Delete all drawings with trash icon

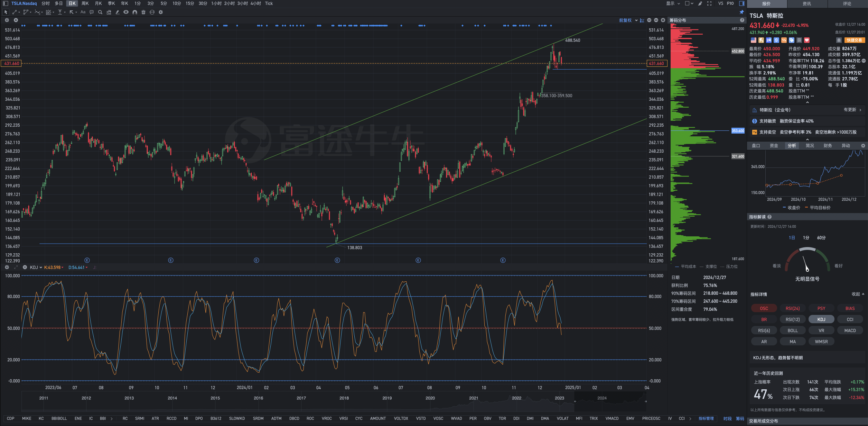143,12
